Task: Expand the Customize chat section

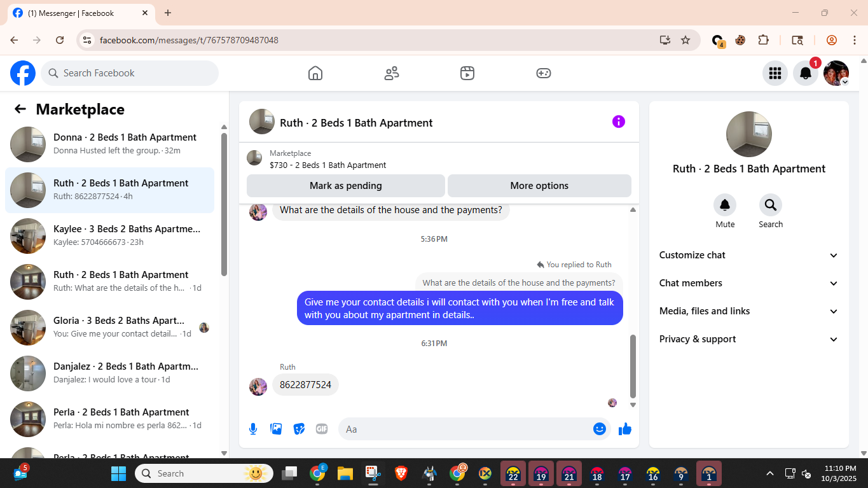Action: point(748,255)
